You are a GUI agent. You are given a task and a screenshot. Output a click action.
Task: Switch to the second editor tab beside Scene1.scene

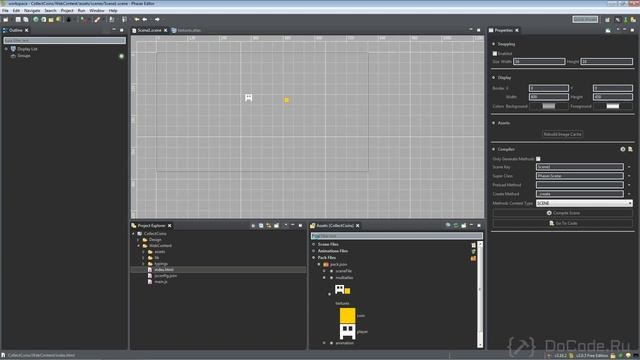(x=187, y=31)
